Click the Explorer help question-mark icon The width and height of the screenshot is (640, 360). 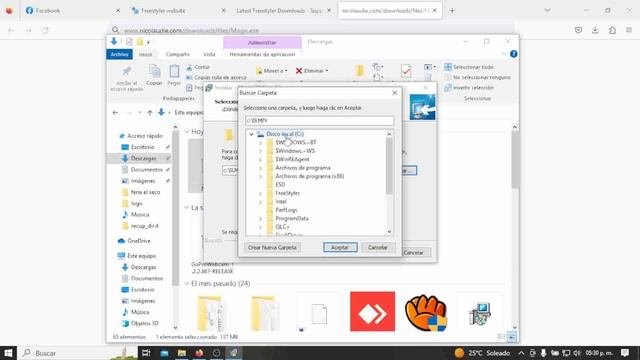click(x=513, y=54)
